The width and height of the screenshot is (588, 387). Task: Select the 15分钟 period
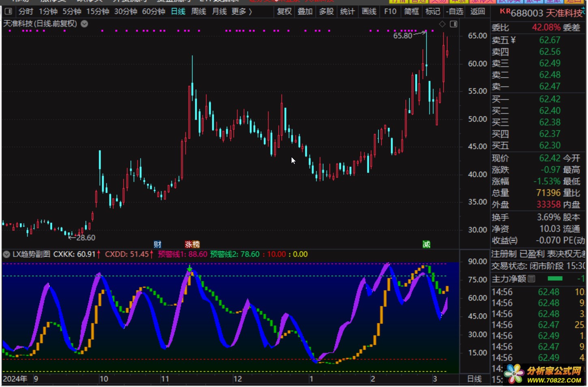tap(98, 11)
